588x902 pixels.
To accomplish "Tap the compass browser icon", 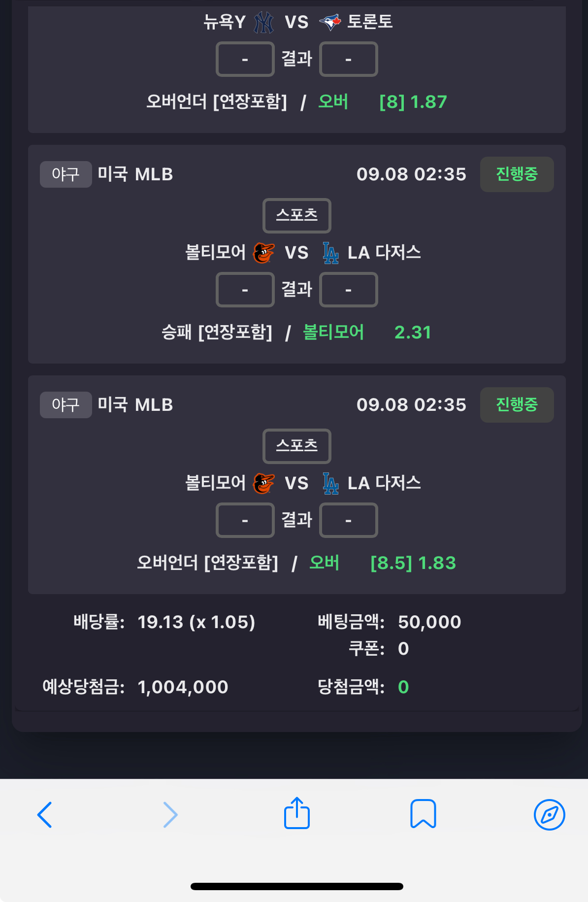I will coord(549,815).
